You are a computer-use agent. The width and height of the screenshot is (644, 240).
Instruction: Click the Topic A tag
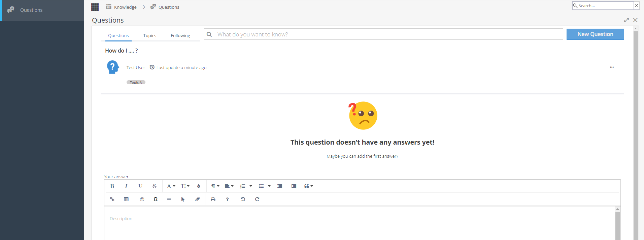pos(136,82)
